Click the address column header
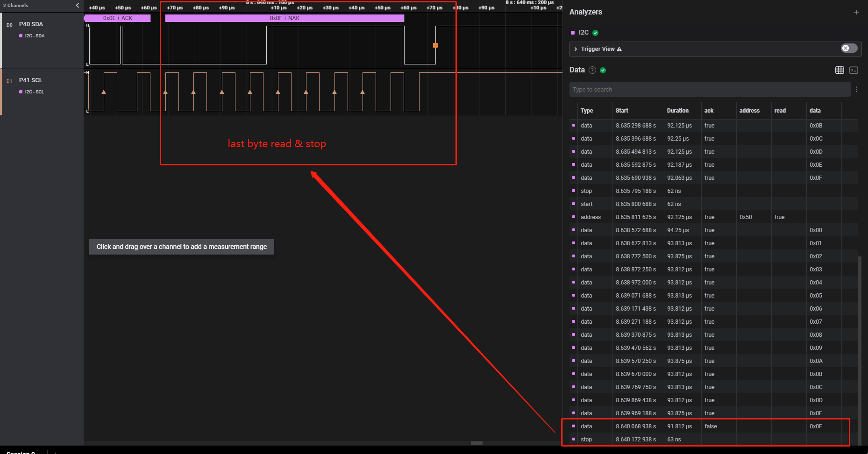868x454 pixels. click(x=749, y=111)
